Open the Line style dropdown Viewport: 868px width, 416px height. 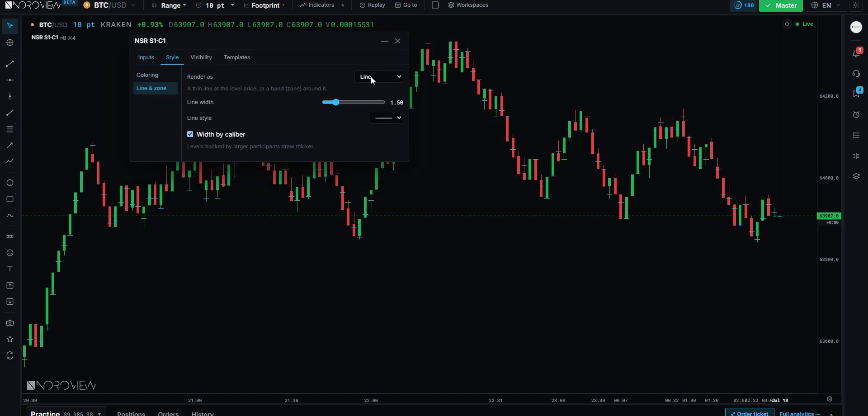click(387, 118)
